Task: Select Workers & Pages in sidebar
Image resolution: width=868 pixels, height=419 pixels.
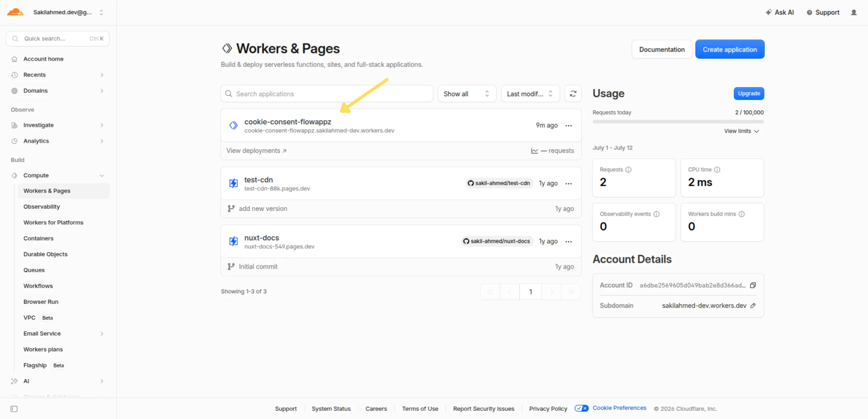Action: point(64,191)
